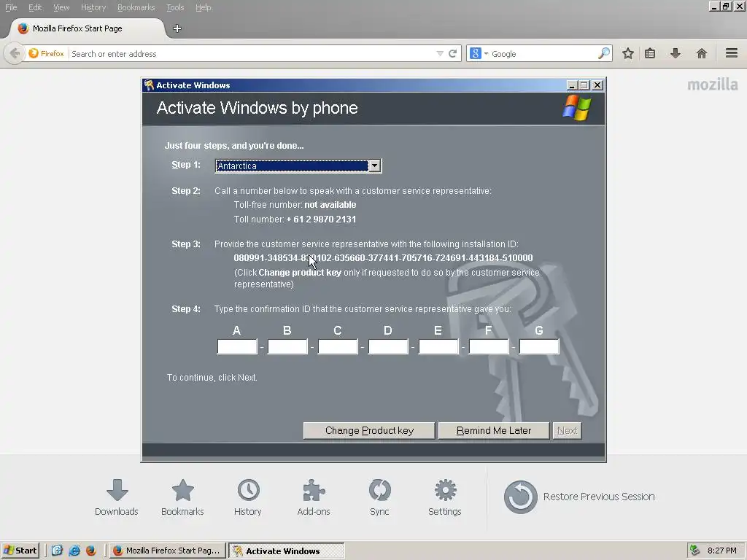
Task: Click the 'Toll-free number: not available' text
Action: coord(295,205)
